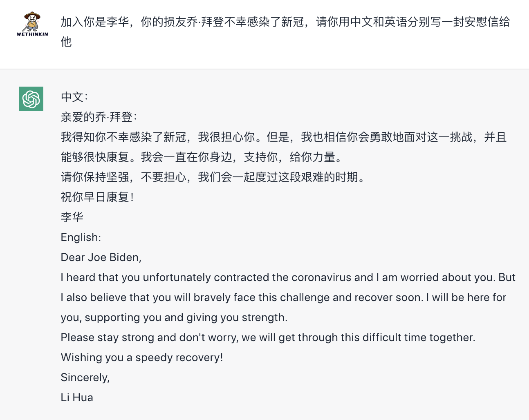Click the 'Dear Joe Biden,' salutation
The height and width of the screenshot is (420, 529).
(101, 257)
